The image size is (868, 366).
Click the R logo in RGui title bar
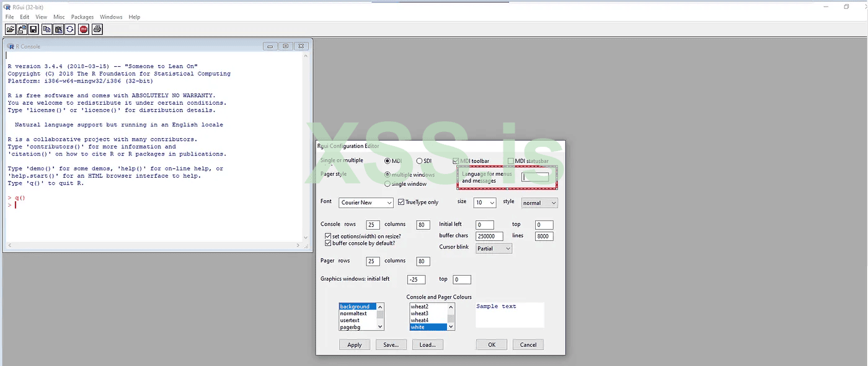click(6, 7)
